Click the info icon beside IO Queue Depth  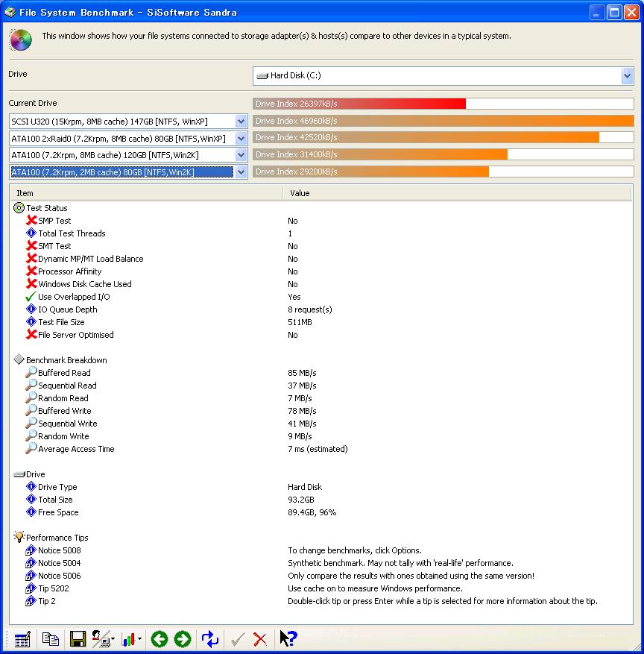(31, 309)
